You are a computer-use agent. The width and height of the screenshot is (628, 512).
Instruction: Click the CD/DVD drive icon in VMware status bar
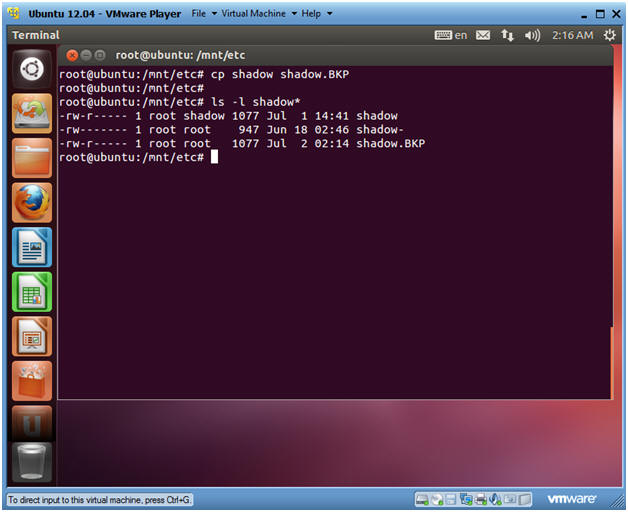coord(437,499)
